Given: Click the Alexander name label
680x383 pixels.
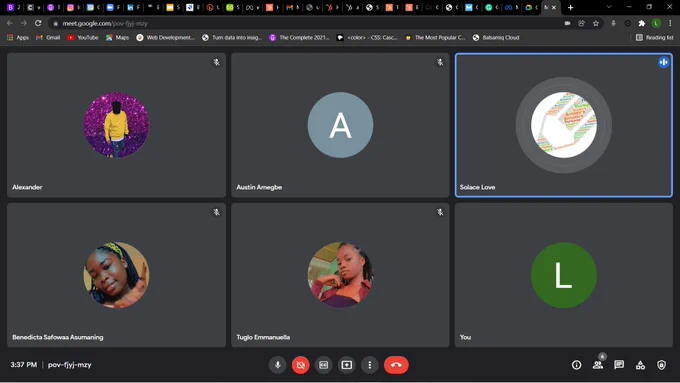Looking at the screenshot, I should click(27, 187).
